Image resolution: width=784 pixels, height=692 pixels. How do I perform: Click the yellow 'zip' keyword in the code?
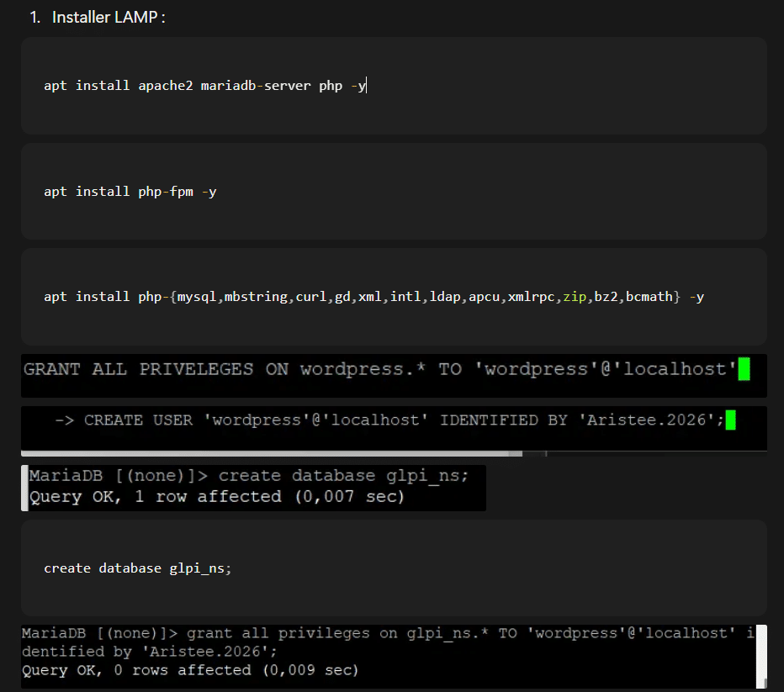pyautogui.click(x=575, y=297)
